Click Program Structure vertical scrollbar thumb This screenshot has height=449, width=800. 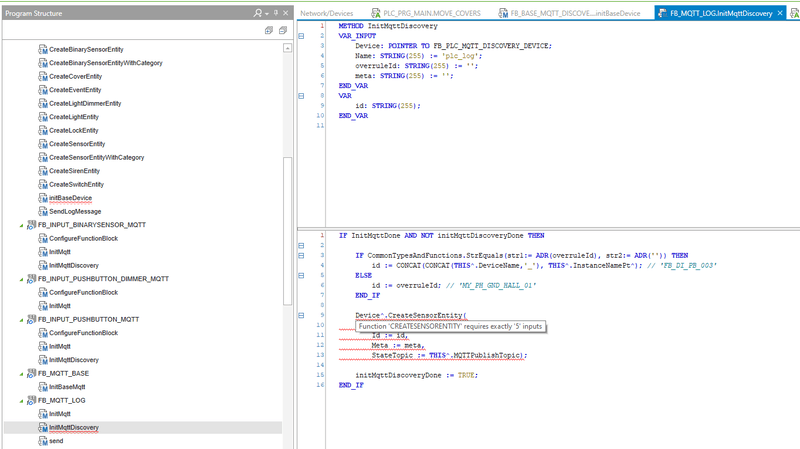(x=288, y=231)
